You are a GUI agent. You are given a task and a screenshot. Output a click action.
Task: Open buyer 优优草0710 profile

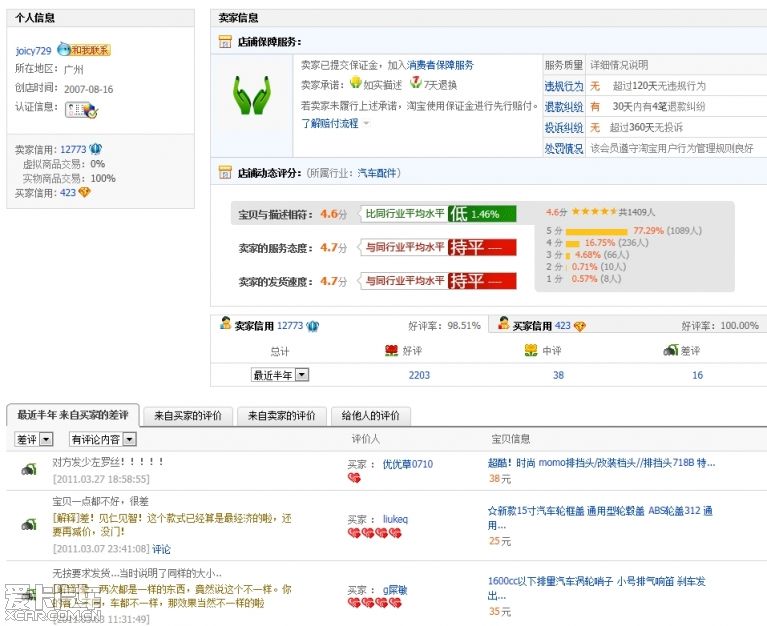tap(407, 464)
